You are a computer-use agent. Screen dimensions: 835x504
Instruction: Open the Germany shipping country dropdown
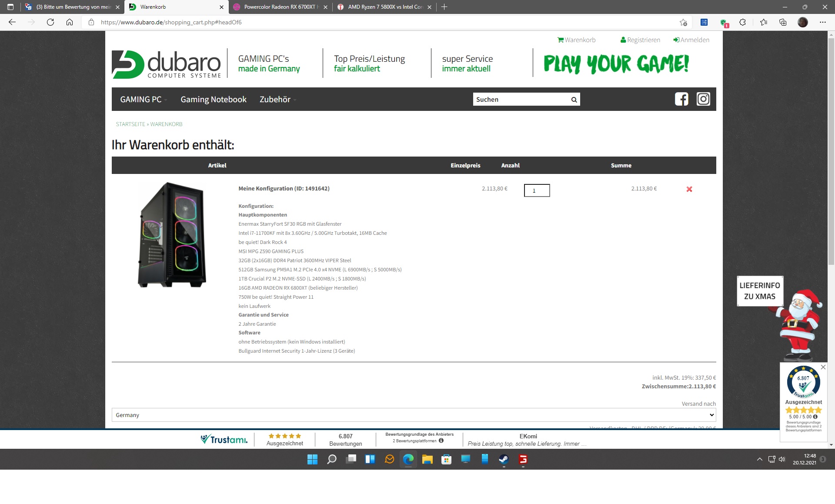414,415
